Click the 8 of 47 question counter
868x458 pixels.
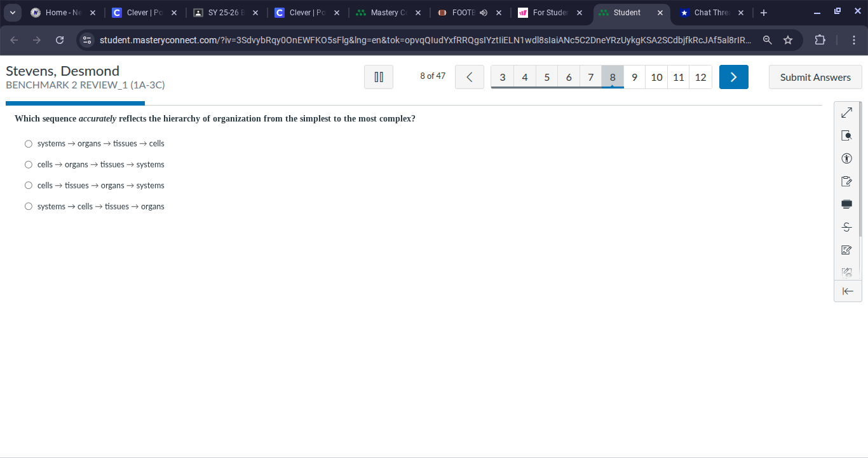coord(433,76)
